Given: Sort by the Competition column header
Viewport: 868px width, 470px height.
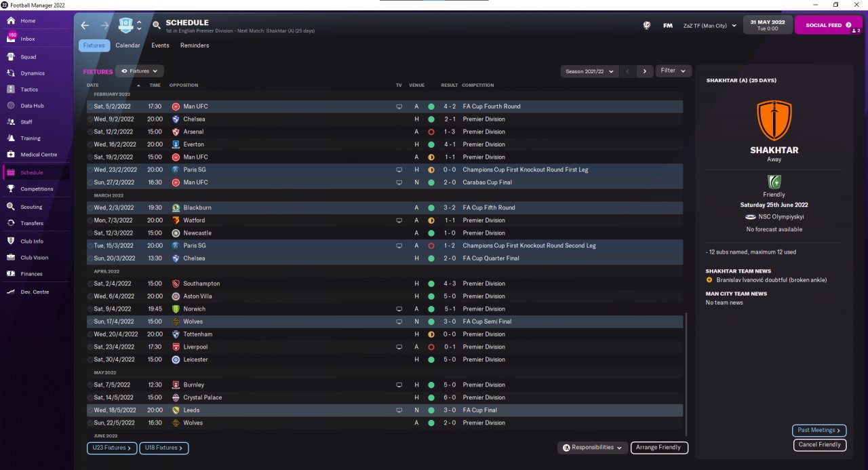Looking at the screenshot, I should pyautogui.click(x=478, y=85).
